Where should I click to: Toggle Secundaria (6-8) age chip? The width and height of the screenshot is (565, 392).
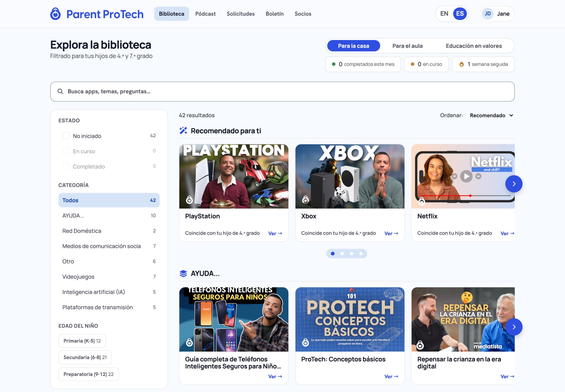[x=85, y=357]
